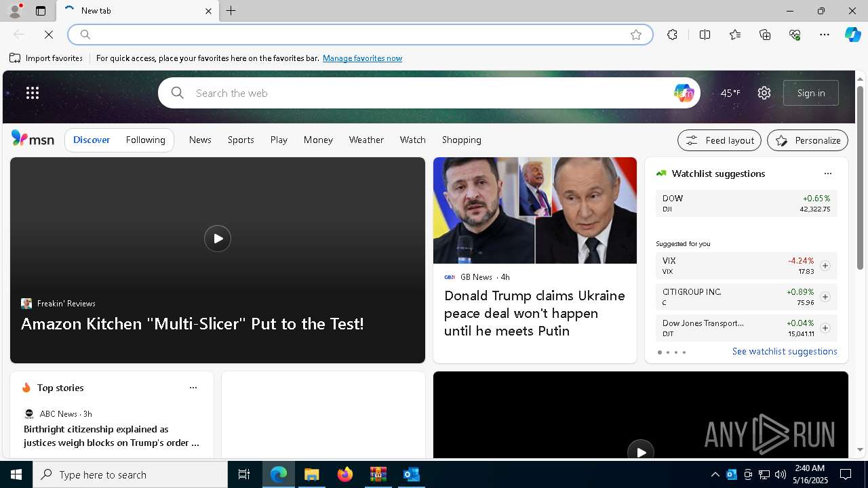868x488 pixels.
Task: Click the Zelensky Putin news thumbnail
Action: tap(535, 210)
